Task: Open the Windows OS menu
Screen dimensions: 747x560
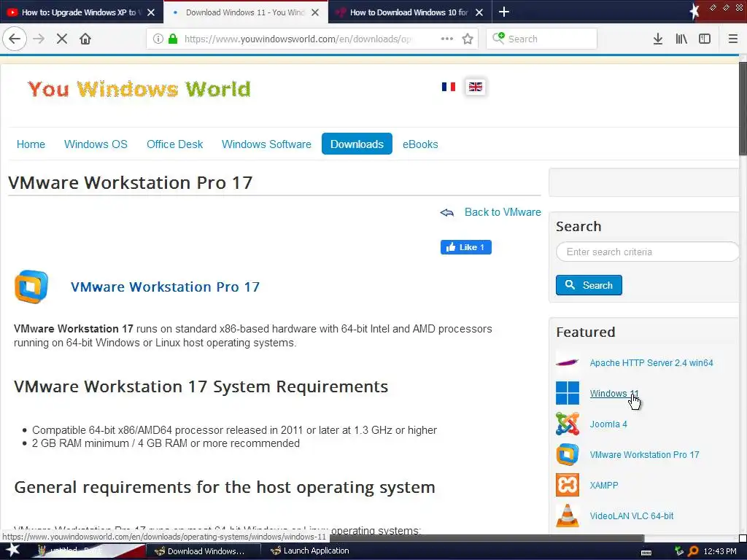Action: [96, 144]
